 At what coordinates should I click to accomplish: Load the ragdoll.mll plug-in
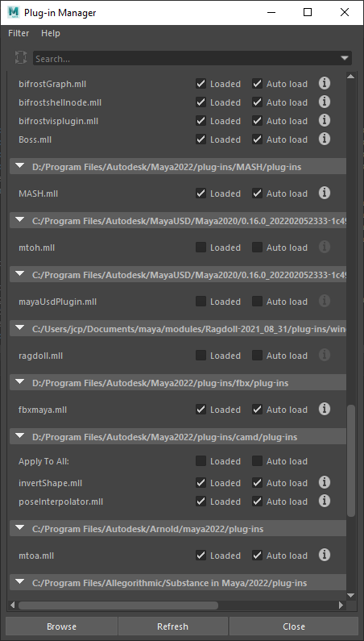pos(201,356)
